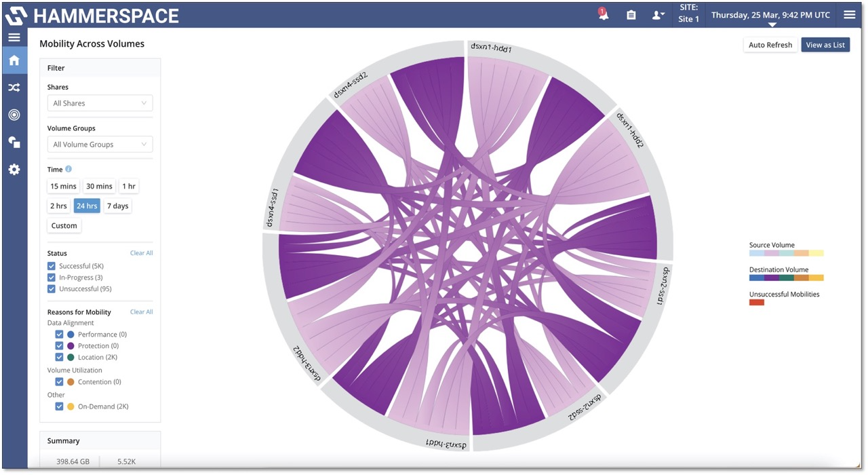Click the shares/volumes shapes icon in the sidebar
The width and height of the screenshot is (868, 475).
(14, 142)
